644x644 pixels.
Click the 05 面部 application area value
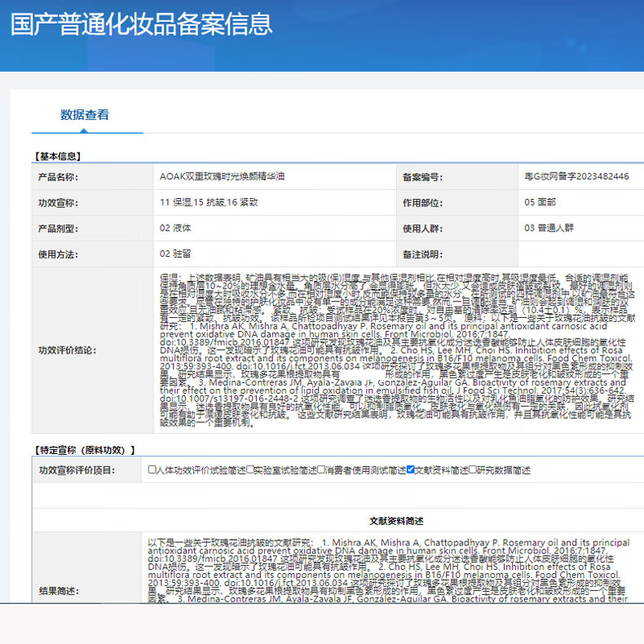click(540, 202)
